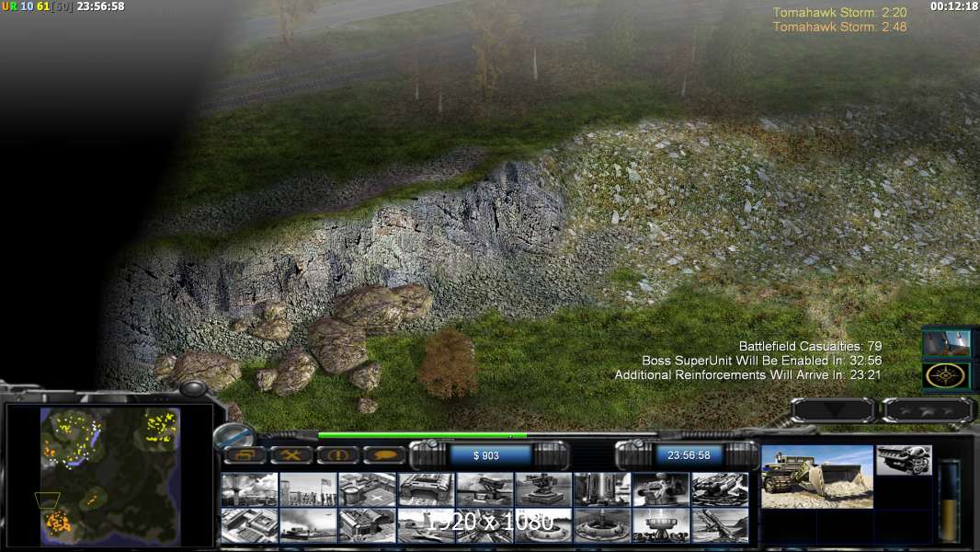Screen dimensions: 980x552
Task: Toggle the control bar with round lens button
Action: tap(235, 435)
